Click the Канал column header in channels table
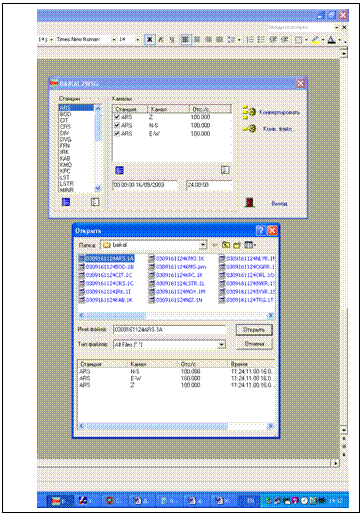The image size is (362, 516). pyautogui.click(x=168, y=109)
